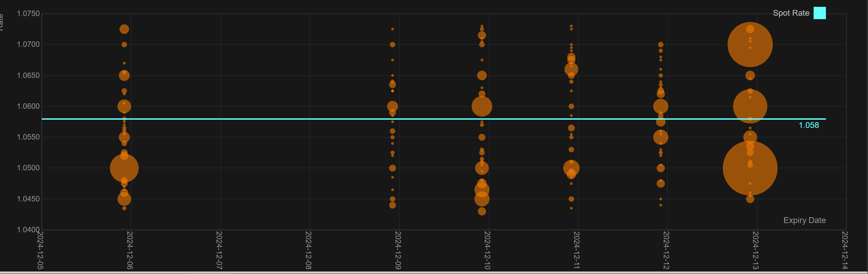Click the 2024-12-11 x-axis date label
Viewport: 868px width, 274px height.
tap(577, 250)
